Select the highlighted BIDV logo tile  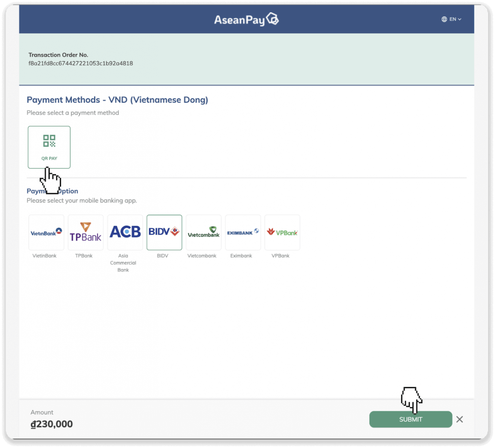(x=164, y=232)
